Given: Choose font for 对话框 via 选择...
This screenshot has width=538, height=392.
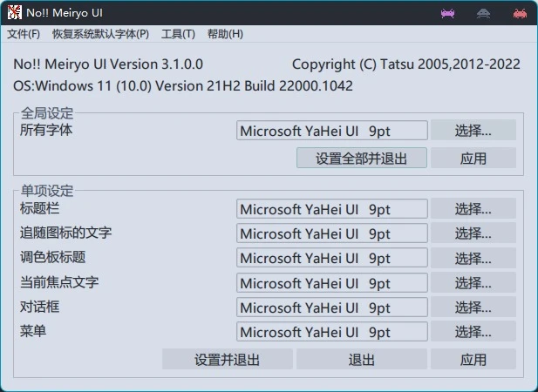Looking at the screenshot, I should 473,307.
